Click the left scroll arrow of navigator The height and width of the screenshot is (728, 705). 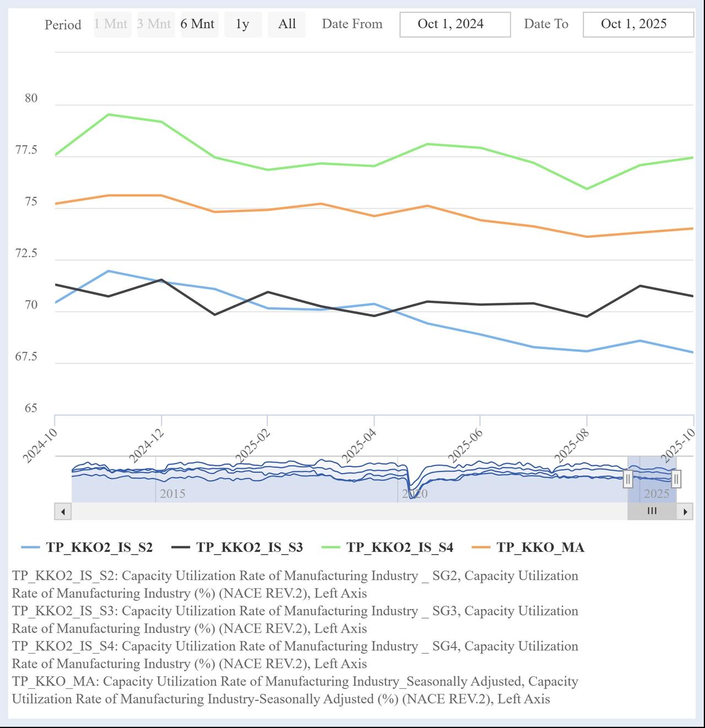click(x=63, y=512)
